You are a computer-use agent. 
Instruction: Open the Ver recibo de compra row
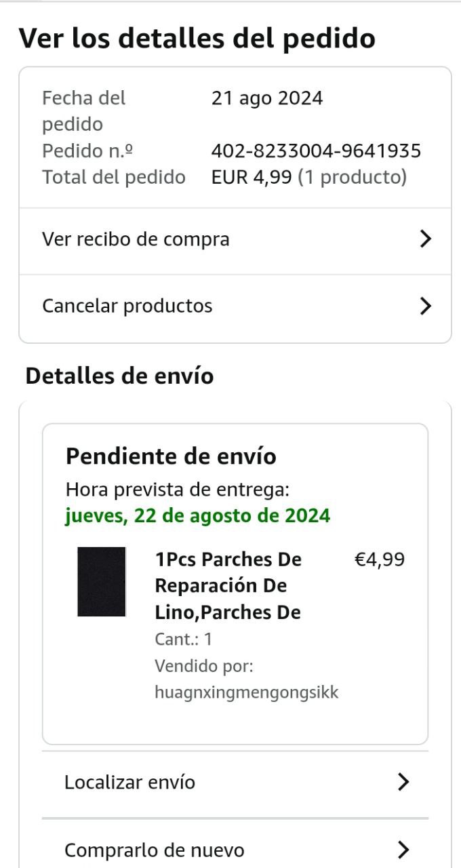pyautogui.click(x=136, y=239)
